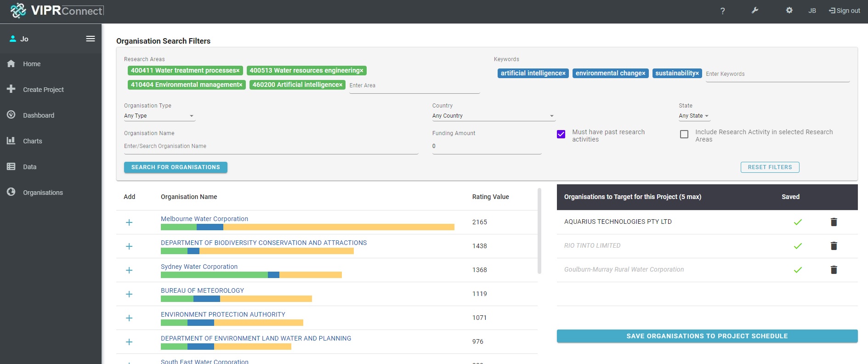Open the wrench tools icon

click(755, 11)
